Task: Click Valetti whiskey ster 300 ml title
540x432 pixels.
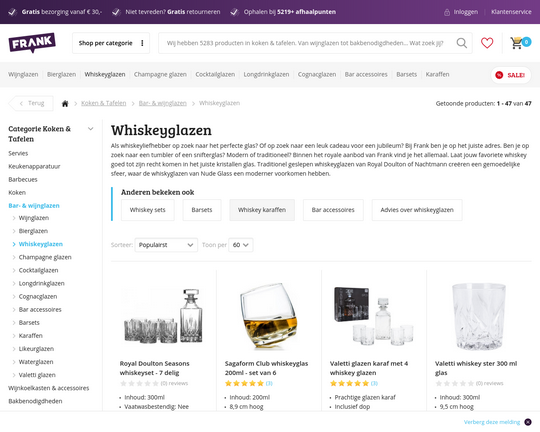Action: 476,368
